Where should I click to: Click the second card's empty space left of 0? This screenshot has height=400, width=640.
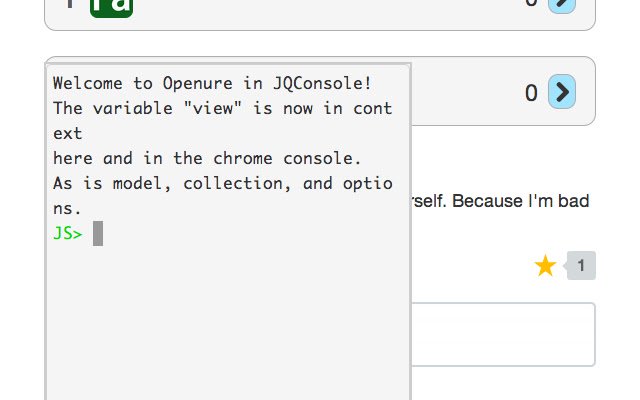[465, 92]
